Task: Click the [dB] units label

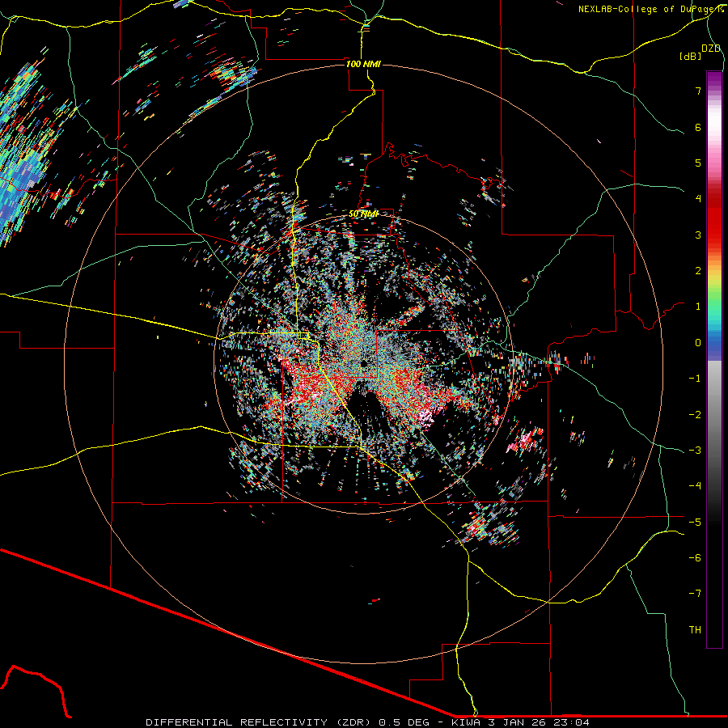Action: pos(690,56)
